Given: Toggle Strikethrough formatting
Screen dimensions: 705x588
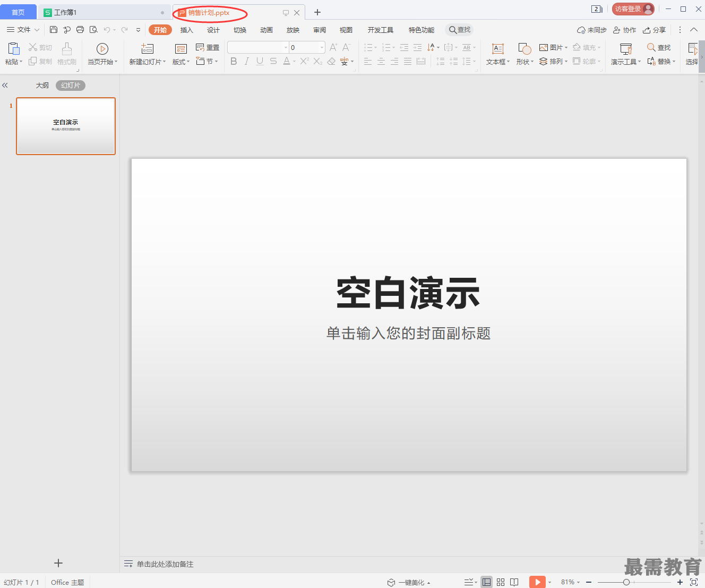Looking at the screenshot, I should pyautogui.click(x=273, y=61).
